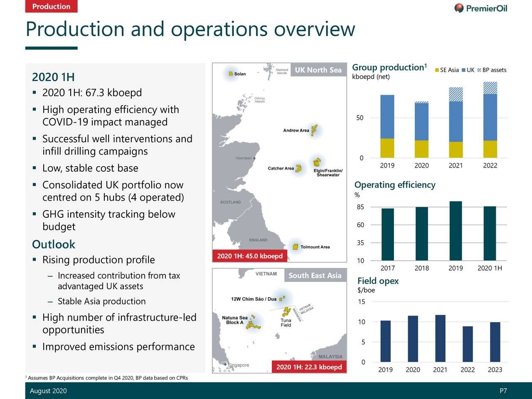This screenshot has width=532, height=399.
Task: Click the Andrew Area platform icon
Action: pyautogui.click(x=314, y=129)
